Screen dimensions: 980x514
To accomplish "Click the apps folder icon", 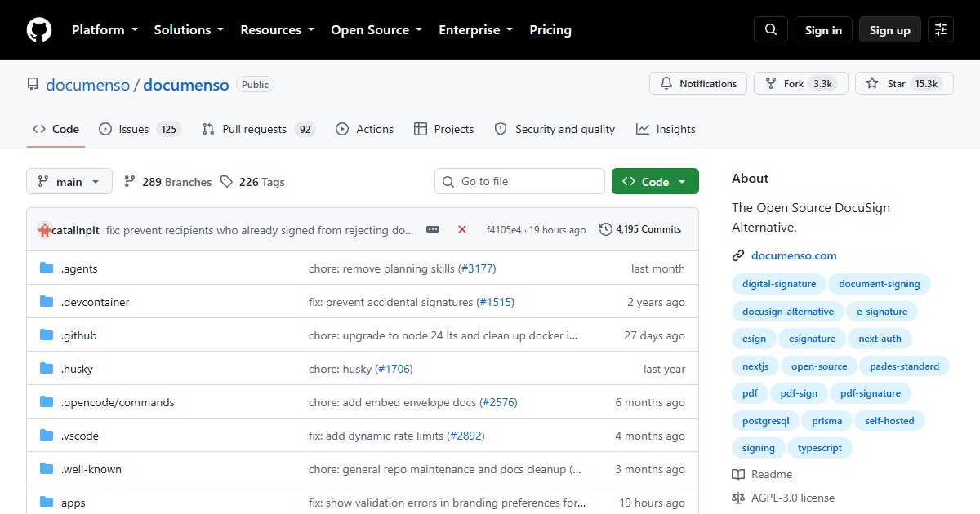I will [47, 503].
